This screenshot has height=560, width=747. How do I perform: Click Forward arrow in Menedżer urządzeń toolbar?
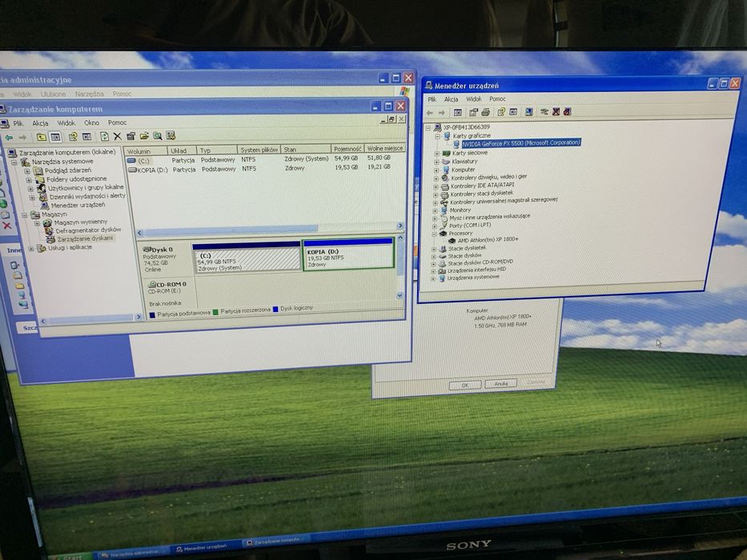tap(442, 113)
